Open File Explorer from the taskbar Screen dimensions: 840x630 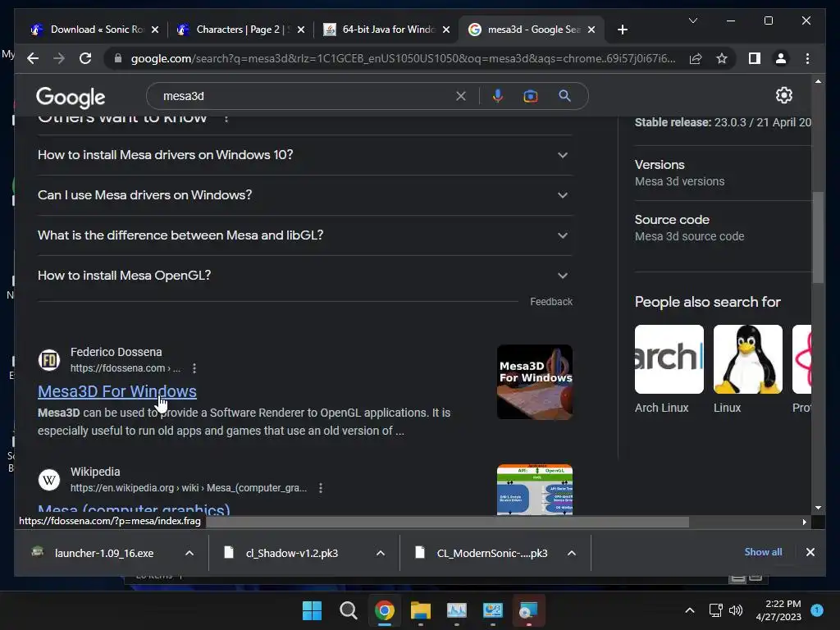click(x=421, y=610)
